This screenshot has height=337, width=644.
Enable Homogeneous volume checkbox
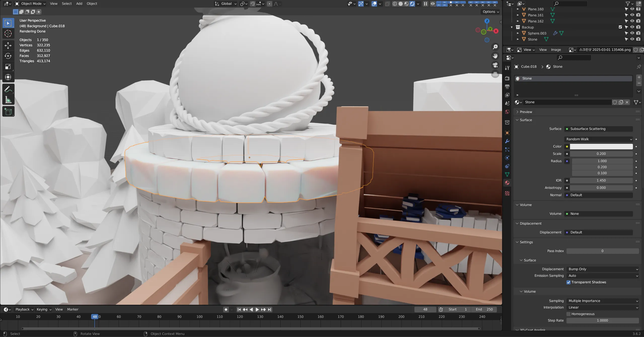568,314
